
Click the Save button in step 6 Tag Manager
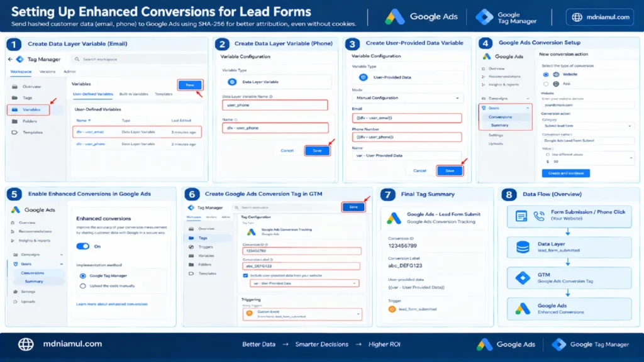tap(353, 207)
